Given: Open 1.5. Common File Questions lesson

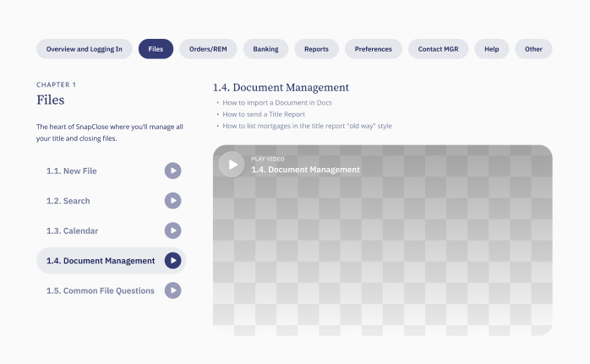Looking at the screenshot, I should pos(101,291).
